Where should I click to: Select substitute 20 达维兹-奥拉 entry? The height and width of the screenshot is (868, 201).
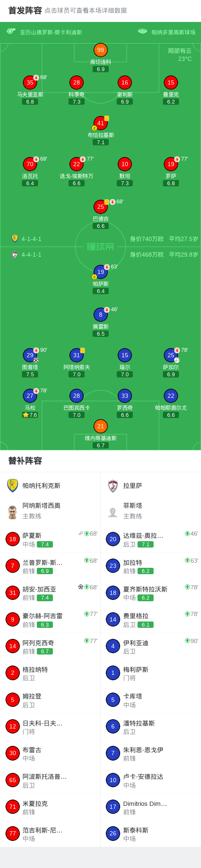[151, 539]
